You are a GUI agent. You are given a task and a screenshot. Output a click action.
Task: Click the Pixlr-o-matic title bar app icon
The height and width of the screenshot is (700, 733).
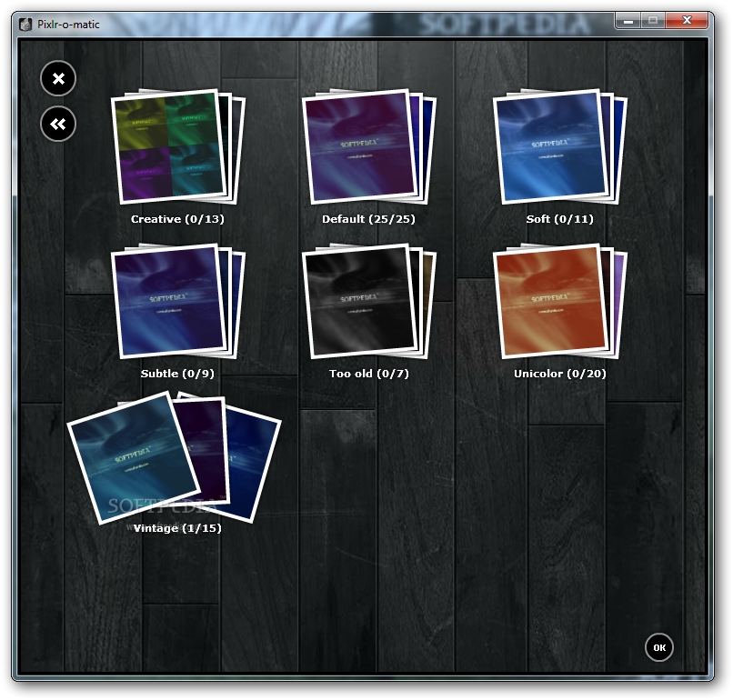click(25, 25)
